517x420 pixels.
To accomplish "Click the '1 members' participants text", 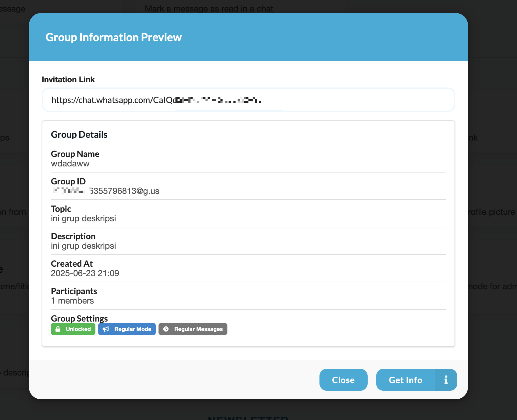I will click(72, 301).
